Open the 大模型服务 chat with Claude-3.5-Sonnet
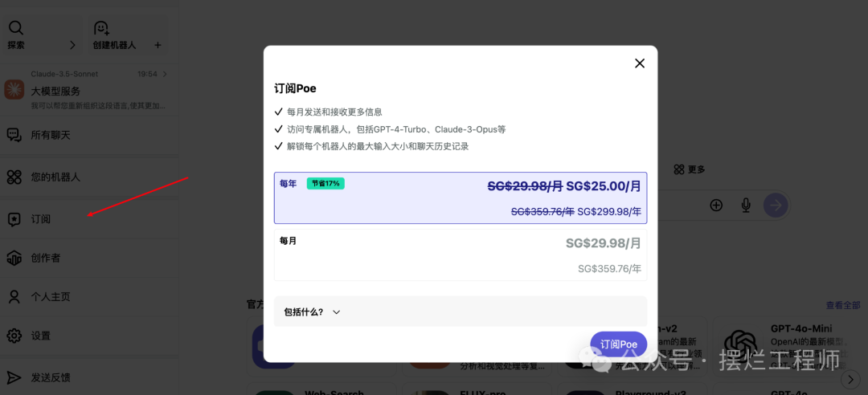 pyautogui.click(x=88, y=92)
